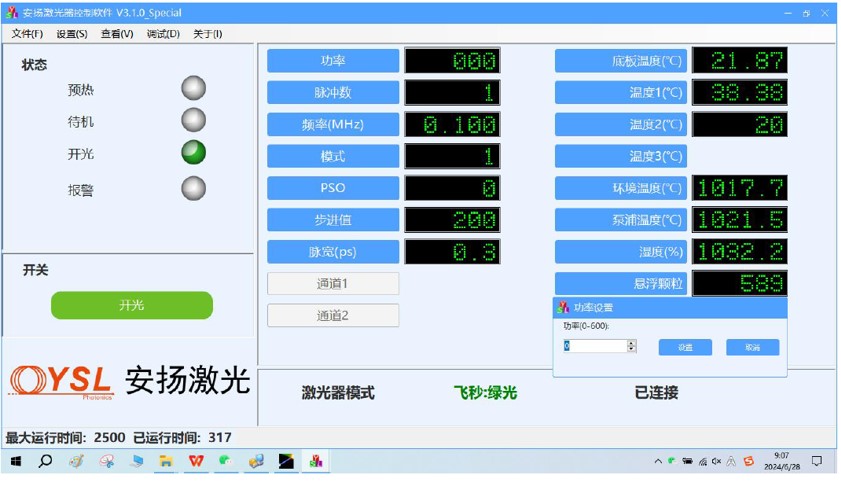Open WPS Office from the taskbar
841x481 pixels.
coord(196,461)
